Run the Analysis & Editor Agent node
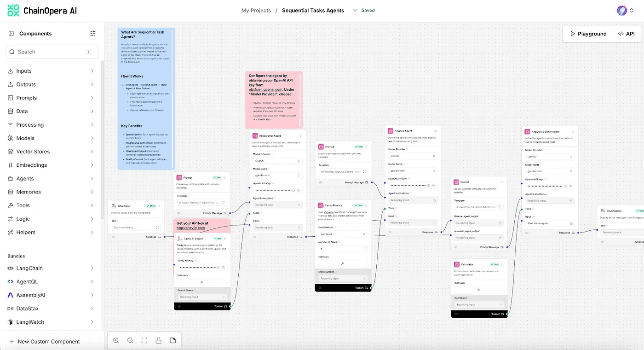 point(573,132)
